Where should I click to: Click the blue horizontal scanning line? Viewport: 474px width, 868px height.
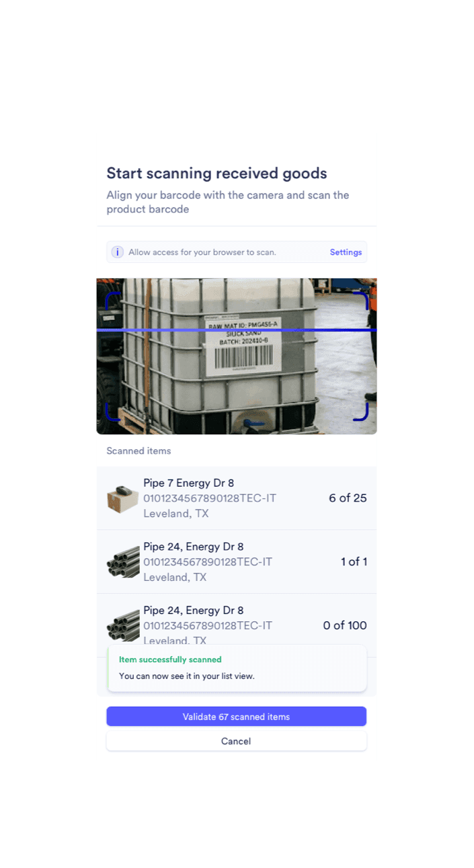[x=237, y=330]
